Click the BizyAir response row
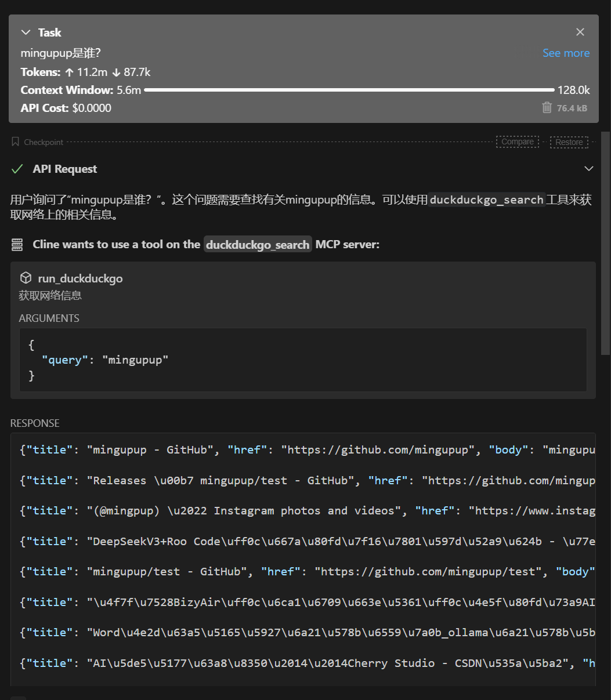Screen dimensions: 611x700 (308, 603)
